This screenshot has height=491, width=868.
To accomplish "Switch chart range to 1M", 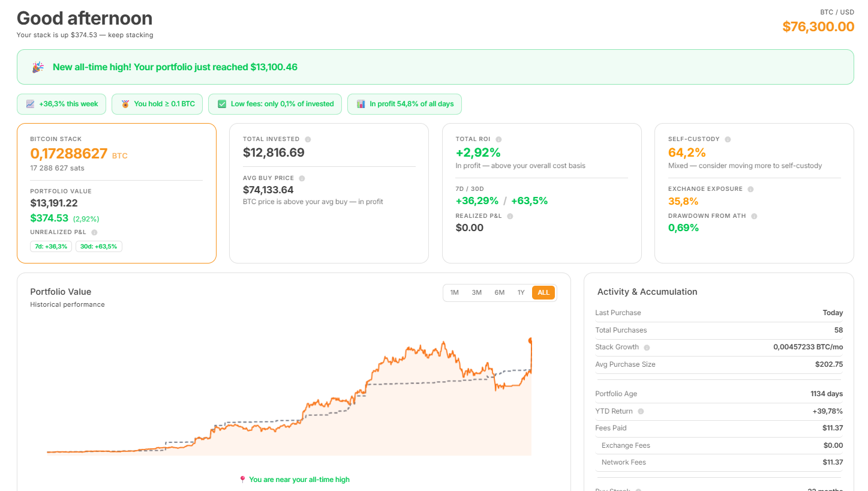I will click(x=454, y=293).
